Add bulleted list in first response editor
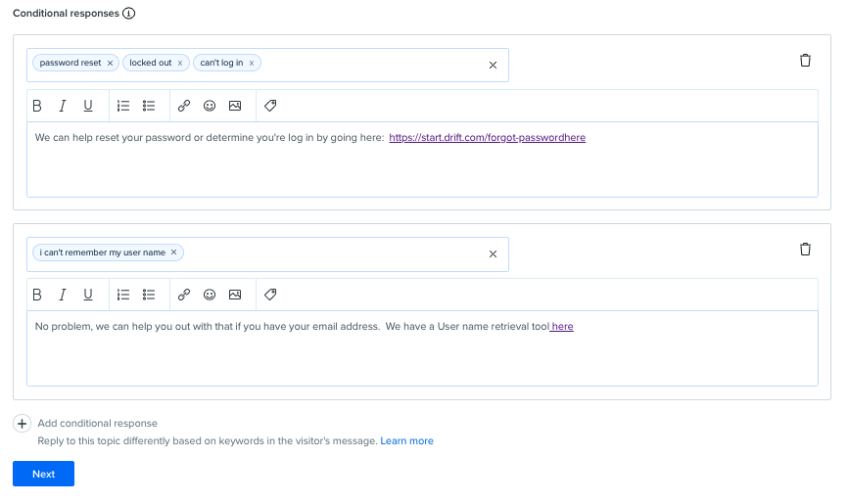Image resolution: width=848 pixels, height=504 pixels. pyautogui.click(x=149, y=106)
